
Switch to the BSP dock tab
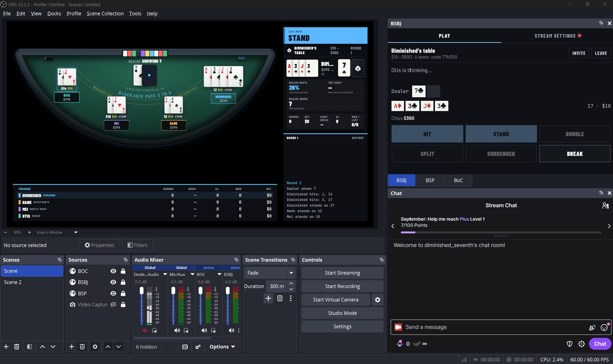pos(430,180)
